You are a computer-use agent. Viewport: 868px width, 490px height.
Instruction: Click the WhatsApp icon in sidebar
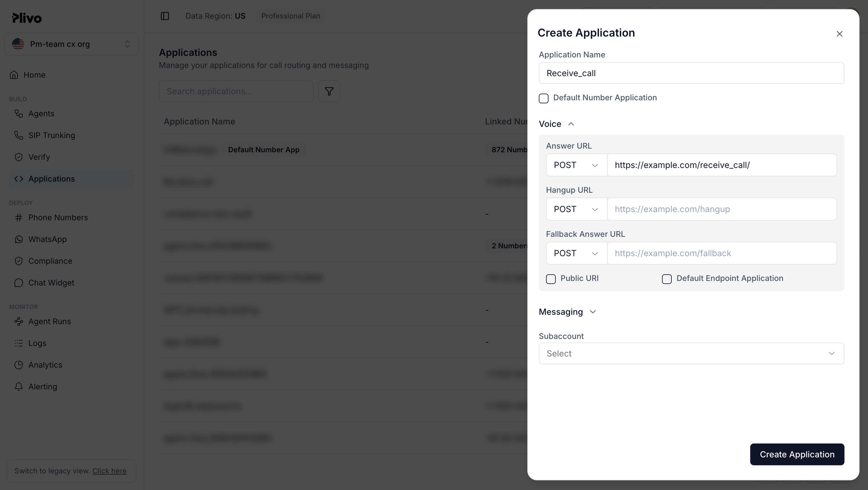18,239
